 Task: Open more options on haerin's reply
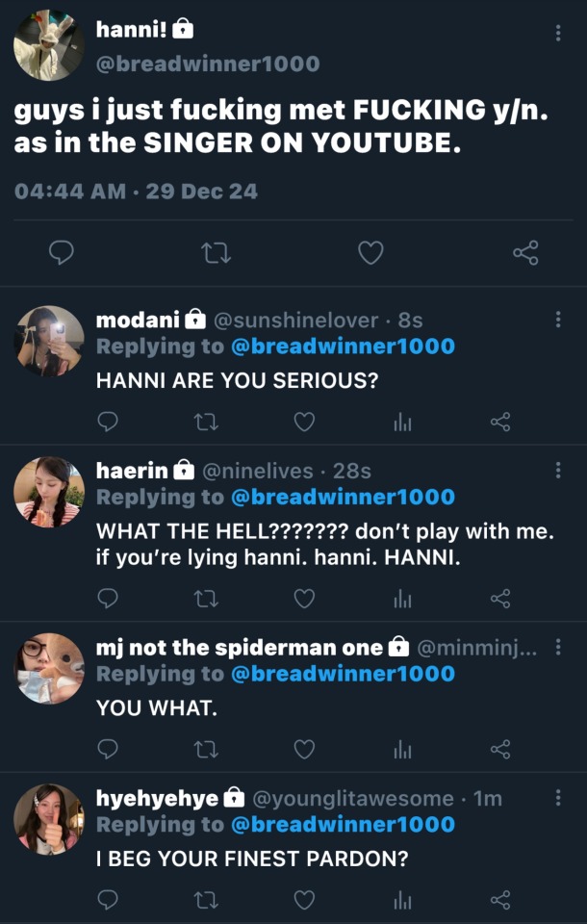coord(558,471)
